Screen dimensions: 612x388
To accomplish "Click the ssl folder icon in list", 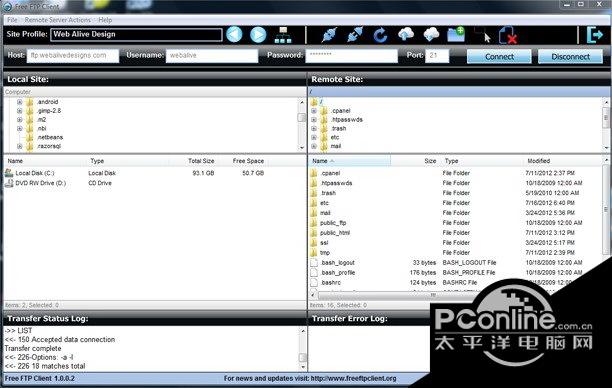I will click(314, 243).
